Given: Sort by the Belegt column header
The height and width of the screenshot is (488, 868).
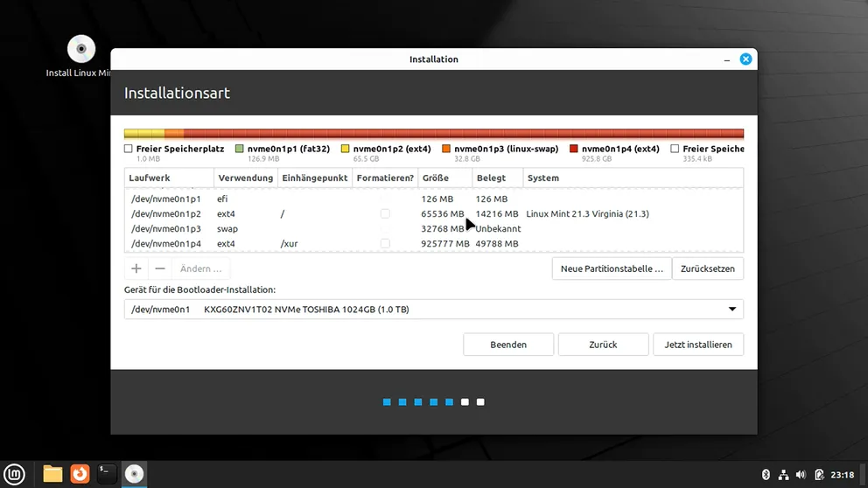Looking at the screenshot, I should 498,178.
